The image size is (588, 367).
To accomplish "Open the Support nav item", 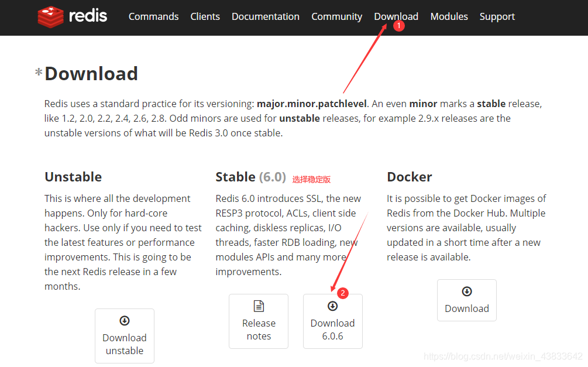I will point(497,16).
